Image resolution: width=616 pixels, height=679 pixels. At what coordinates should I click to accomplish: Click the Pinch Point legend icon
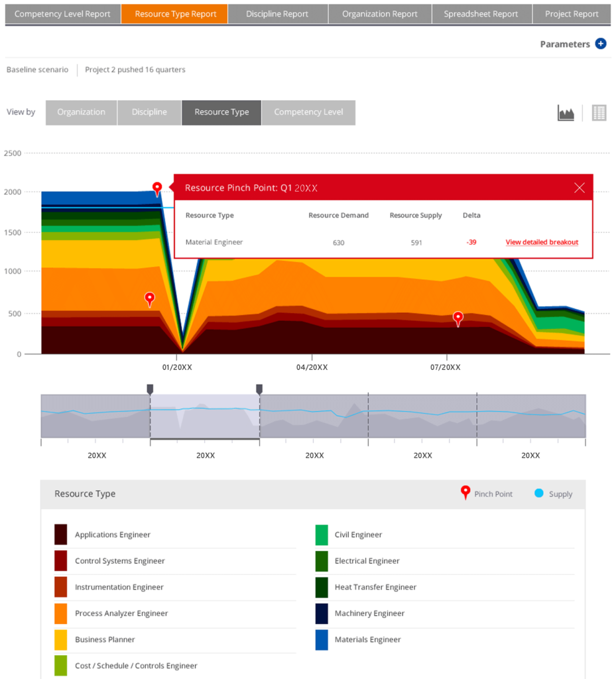click(465, 493)
